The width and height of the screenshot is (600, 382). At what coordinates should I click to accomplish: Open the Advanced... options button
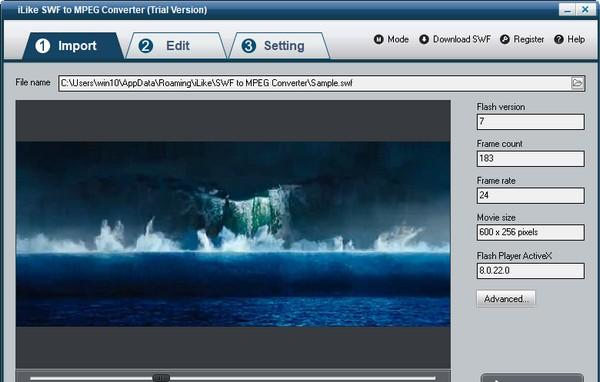[x=506, y=299]
